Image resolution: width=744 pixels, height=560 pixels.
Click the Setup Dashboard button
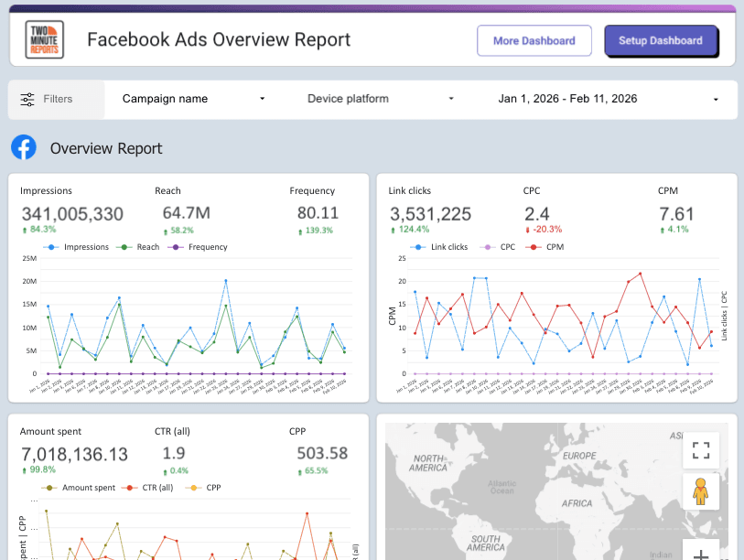[x=661, y=40]
